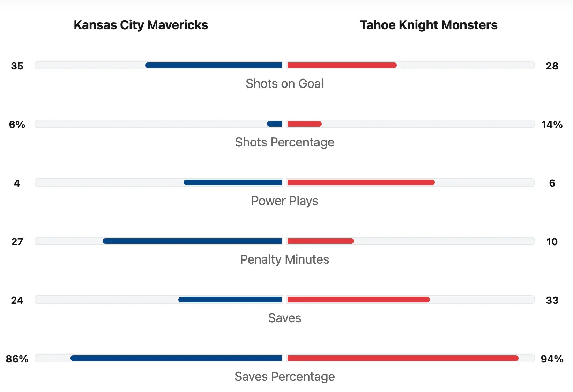Select the Power Plays label
This screenshot has width=573, height=392.
(x=284, y=201)
